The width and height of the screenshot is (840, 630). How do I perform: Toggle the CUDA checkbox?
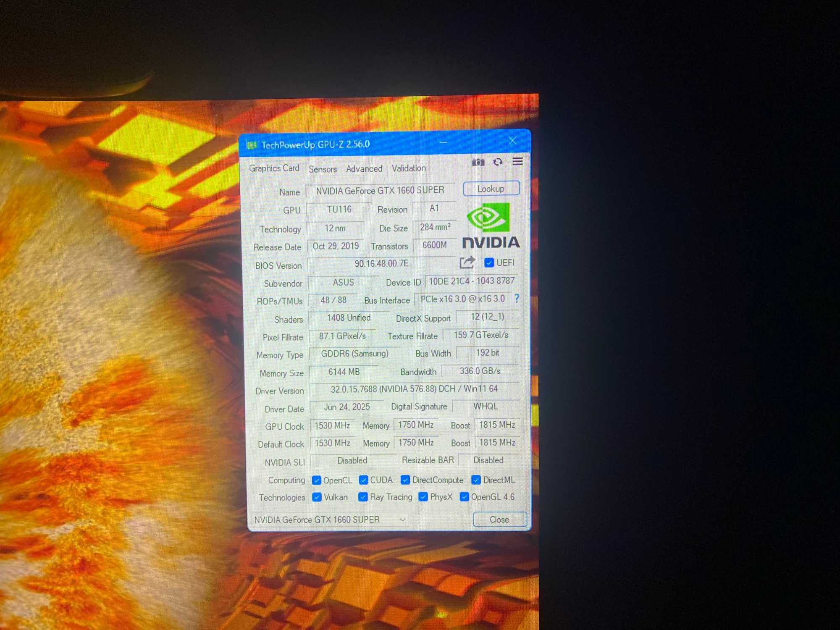click(x=364, y=480)
